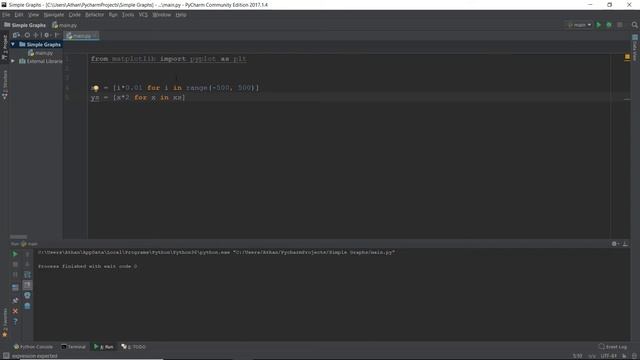This screenshot has width=640, height=360.
Task: Click the pause output icon in Run panel
Action: pyautogui.click(x=15, y=275)
